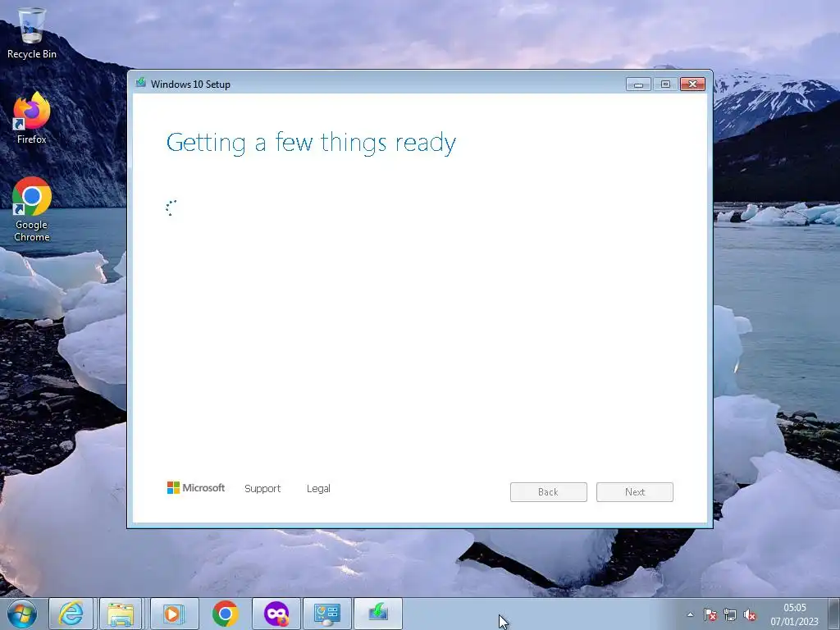Click the muted volume tray icon
Screen dimensions: 840x630
tap(750, 614)
